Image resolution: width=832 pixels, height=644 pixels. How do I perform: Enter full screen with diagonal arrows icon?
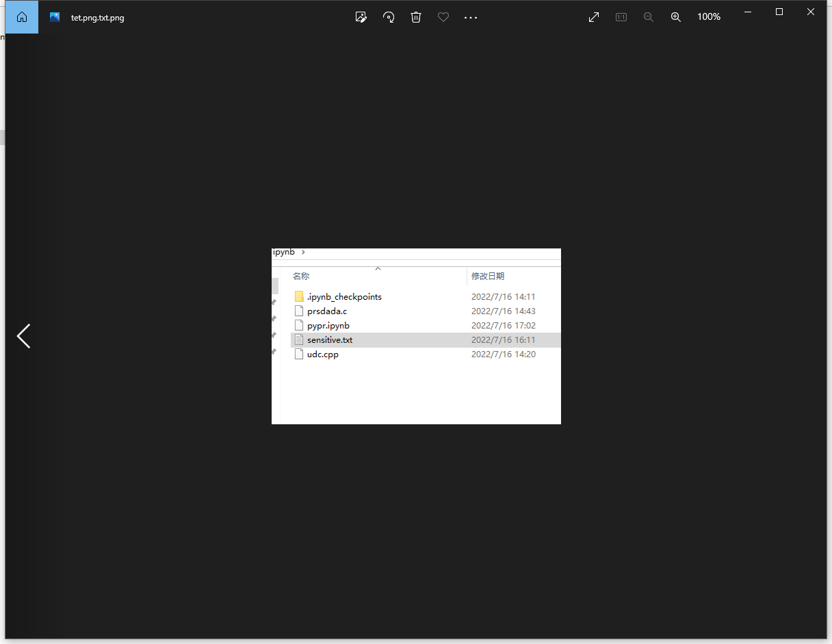click(594, 17)
